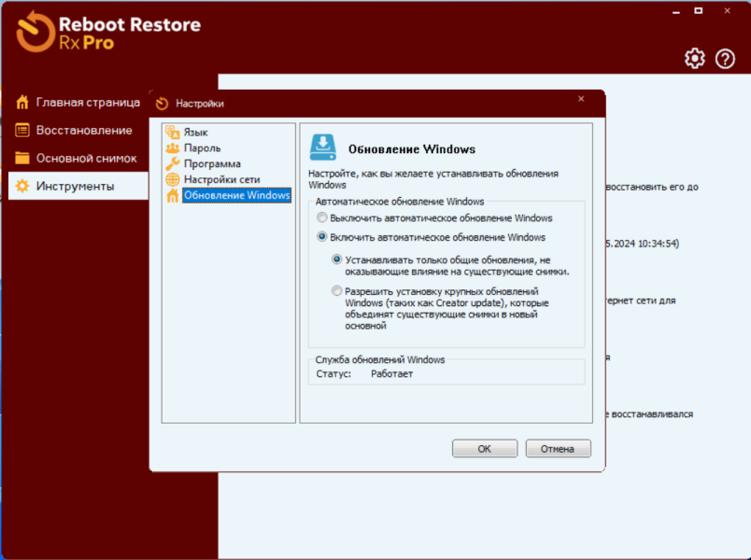The image size is (751, 560).
Task: Select Выключить автоматическое обновление Windows radio
Action: click(322, 217)
